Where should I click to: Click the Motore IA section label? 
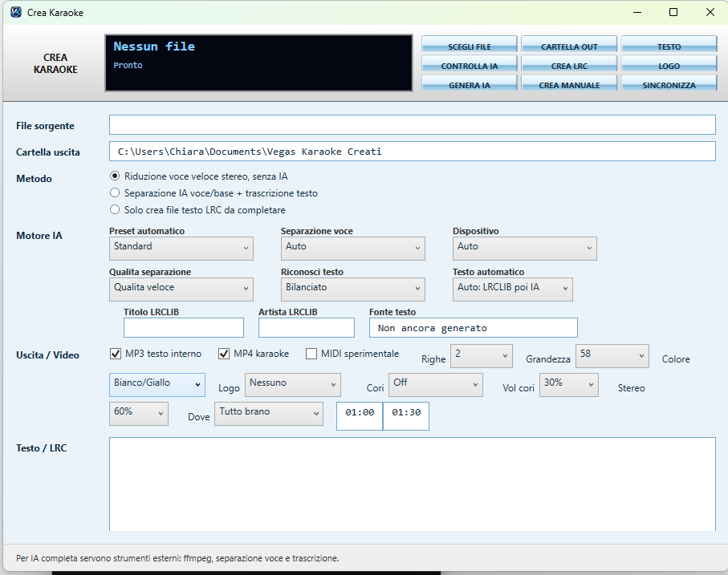click(x=39, y=236)
